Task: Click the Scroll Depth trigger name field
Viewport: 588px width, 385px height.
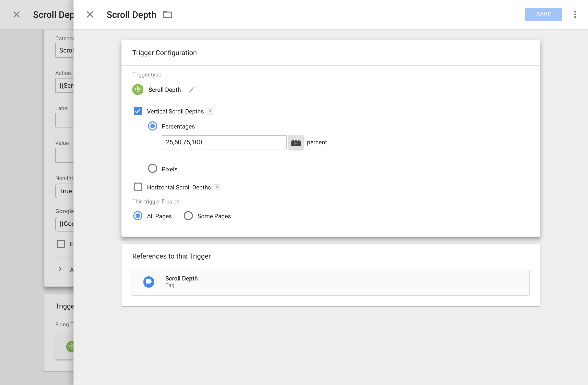Action: tap(131, 15)
